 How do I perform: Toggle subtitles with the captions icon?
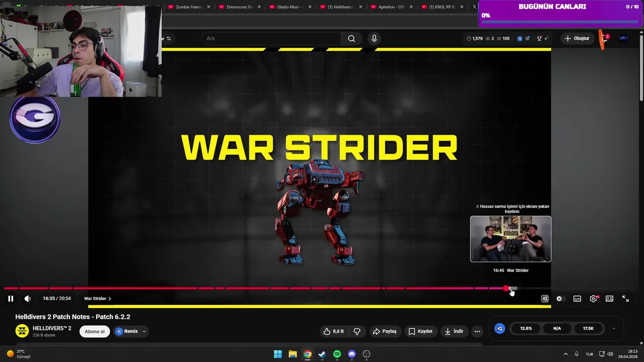pos(577,299)
